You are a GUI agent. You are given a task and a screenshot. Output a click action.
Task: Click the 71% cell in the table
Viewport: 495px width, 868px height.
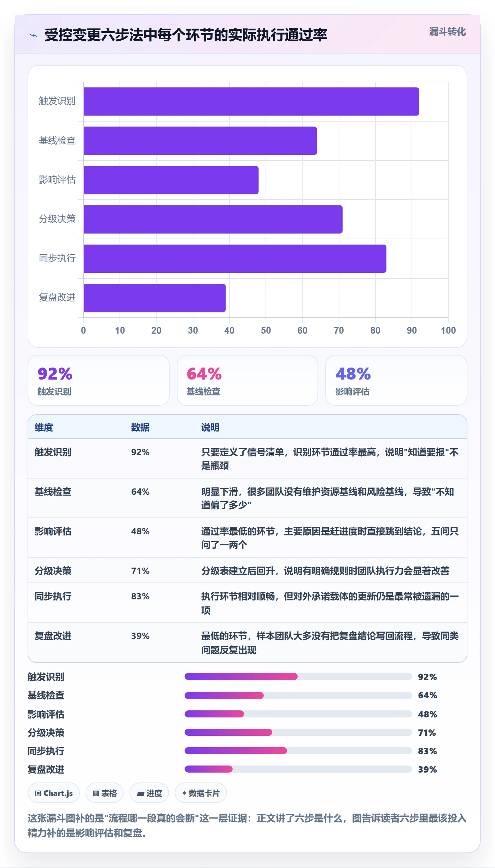[x=140, y=571]
